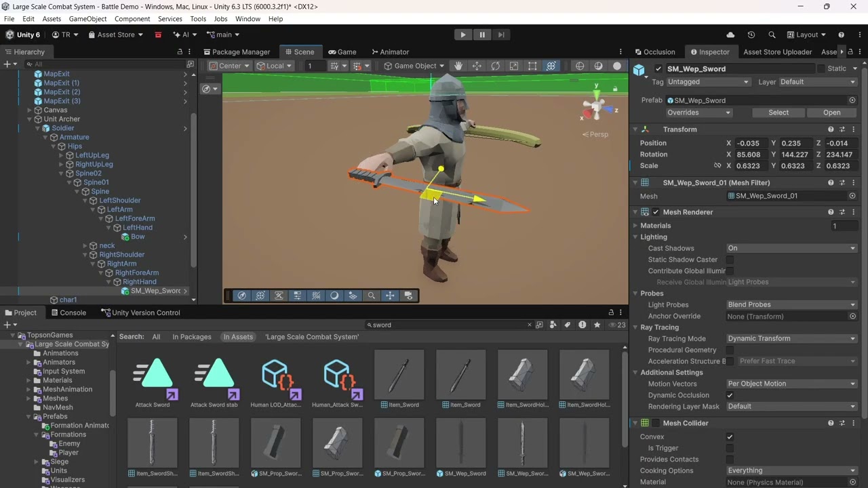Screen dimensions: 868x488
Task: Open the help icon in top toolbar
Action: click(x=841, y=35)
